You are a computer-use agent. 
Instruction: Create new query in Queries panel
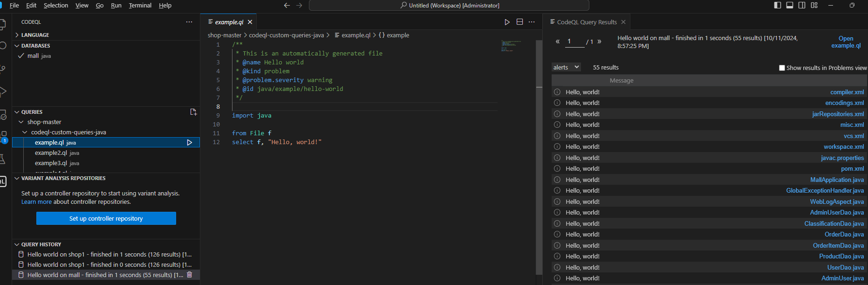tap(193, 112)
